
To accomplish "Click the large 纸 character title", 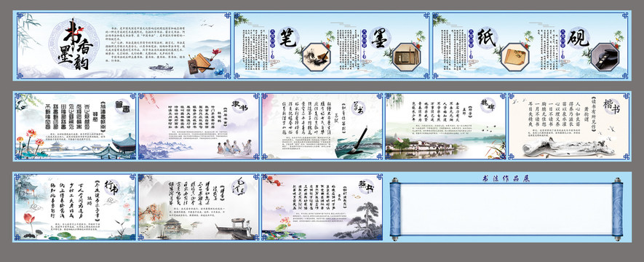I will 487,38.
